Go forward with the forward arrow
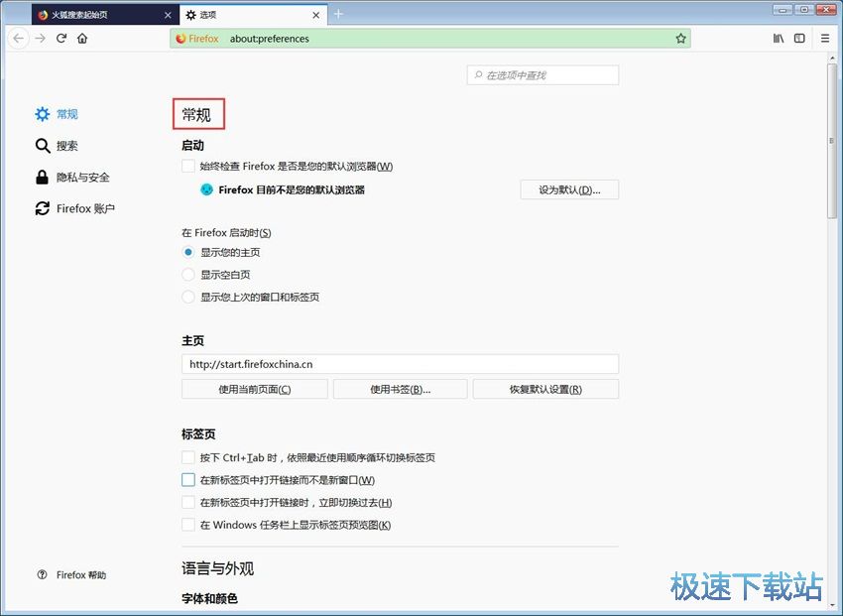Image resolution: width=843 pixels, height=616 pixels. pyautogui.click(x=41, y=38)
